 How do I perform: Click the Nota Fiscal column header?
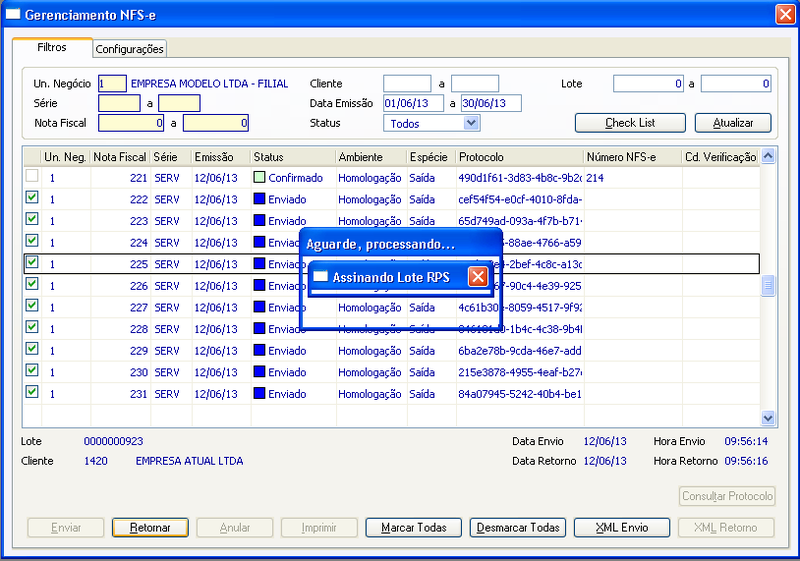[120, 157]
